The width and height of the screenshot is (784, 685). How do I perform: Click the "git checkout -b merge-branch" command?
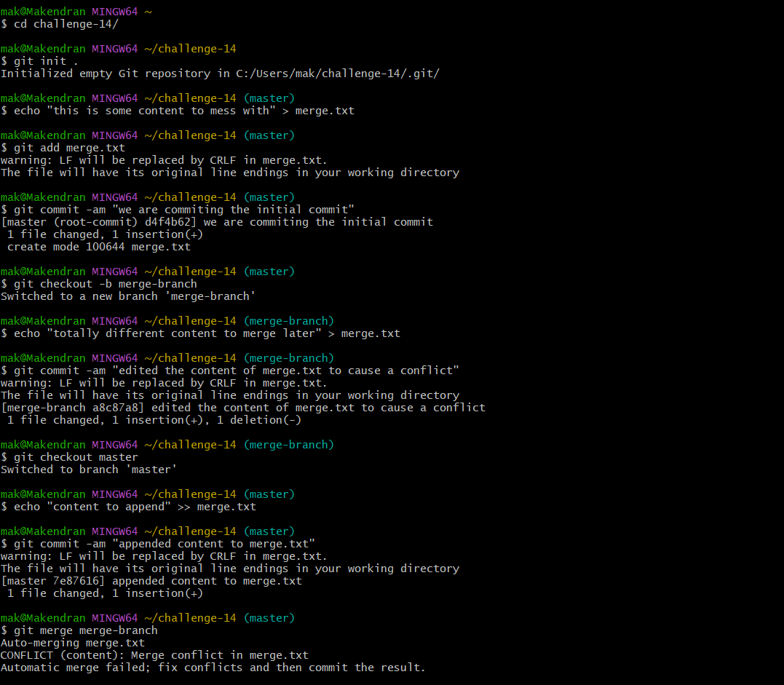pos(99,284)
